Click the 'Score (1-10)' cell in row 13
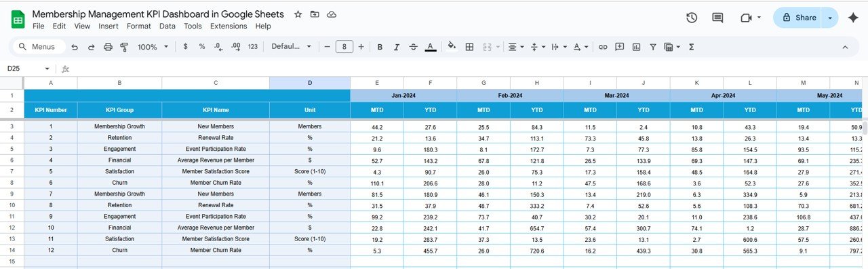 pyautogui.click(x=310, y=239)
